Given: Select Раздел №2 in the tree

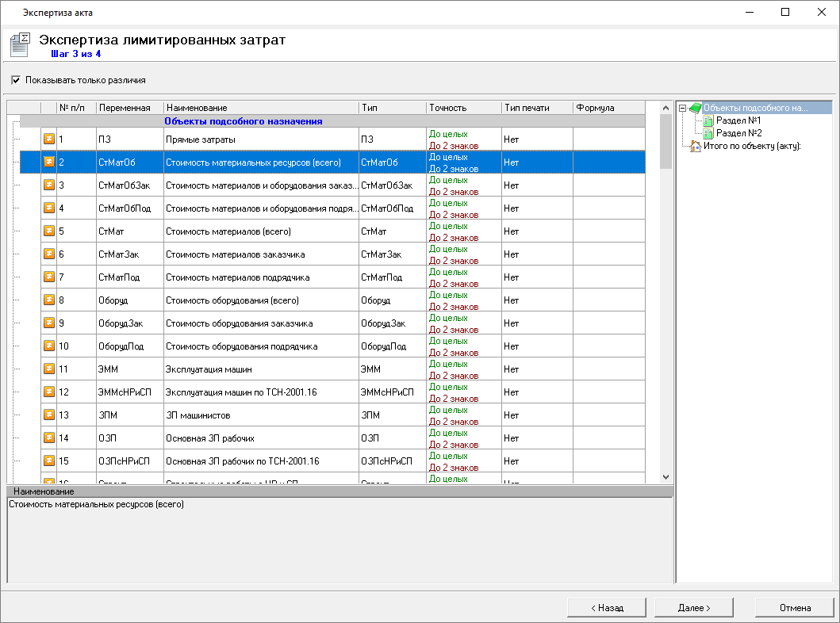Looking at the screenshot, I should tap(738, 133).
